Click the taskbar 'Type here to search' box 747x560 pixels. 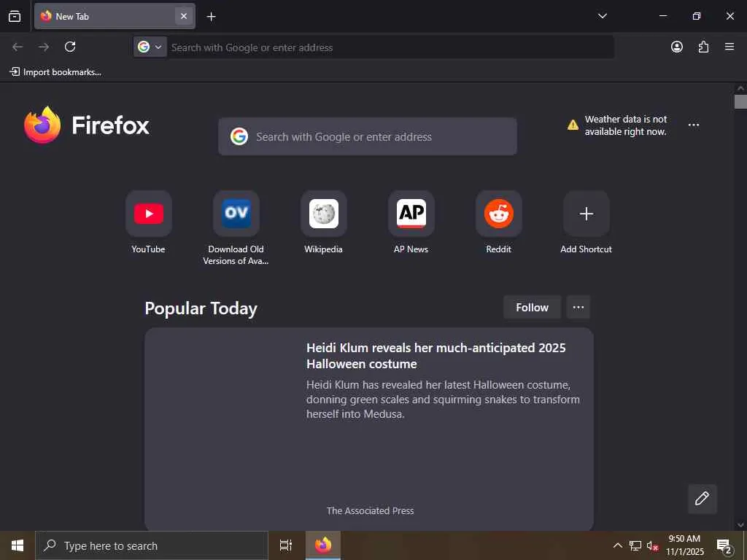[x=152, y=545]
